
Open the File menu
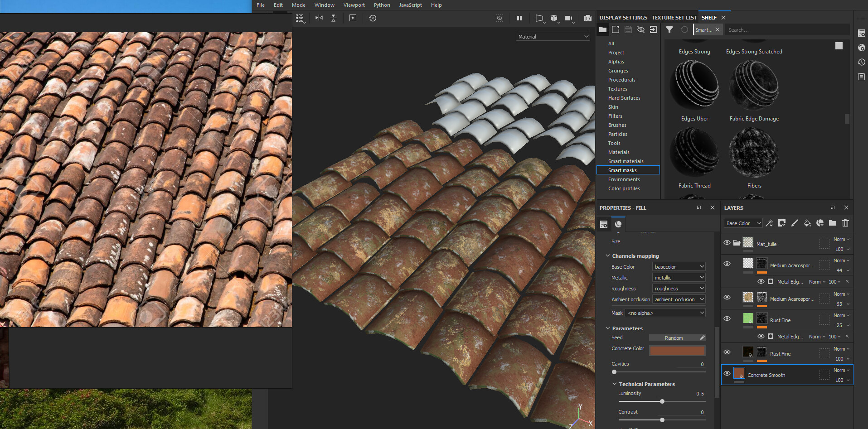[x=261, y=5]
